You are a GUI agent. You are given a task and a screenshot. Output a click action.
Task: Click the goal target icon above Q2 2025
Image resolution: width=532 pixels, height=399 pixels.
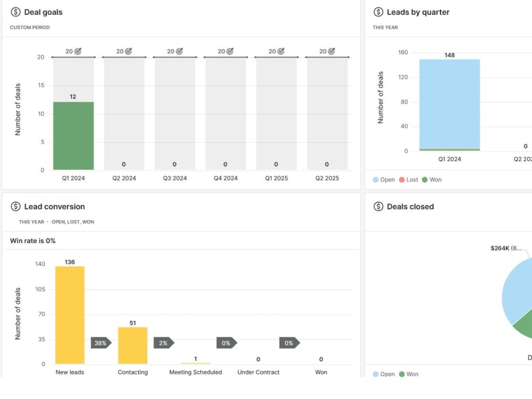tap(331, 51)
